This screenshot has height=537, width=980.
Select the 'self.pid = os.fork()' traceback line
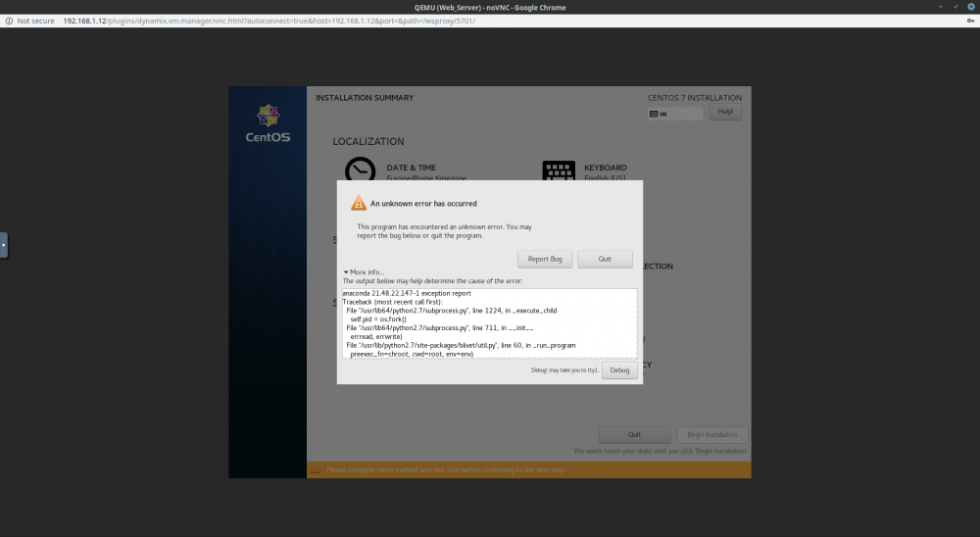coord(377,318)
